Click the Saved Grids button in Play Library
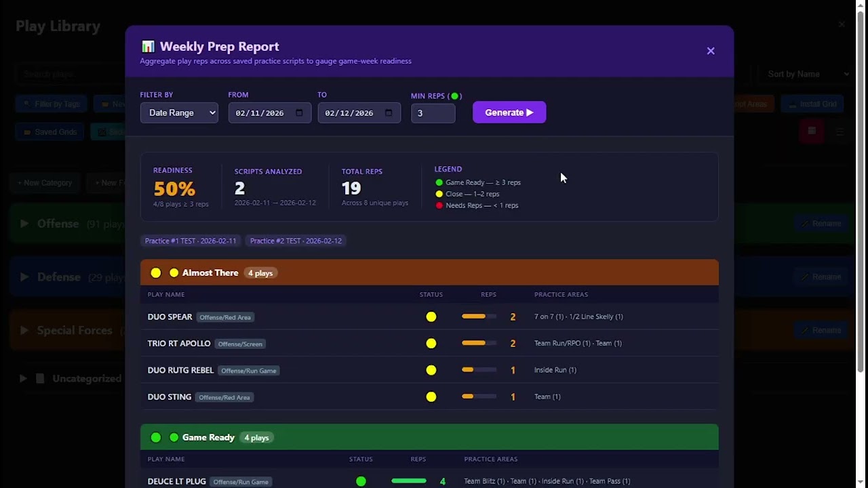 50,132
